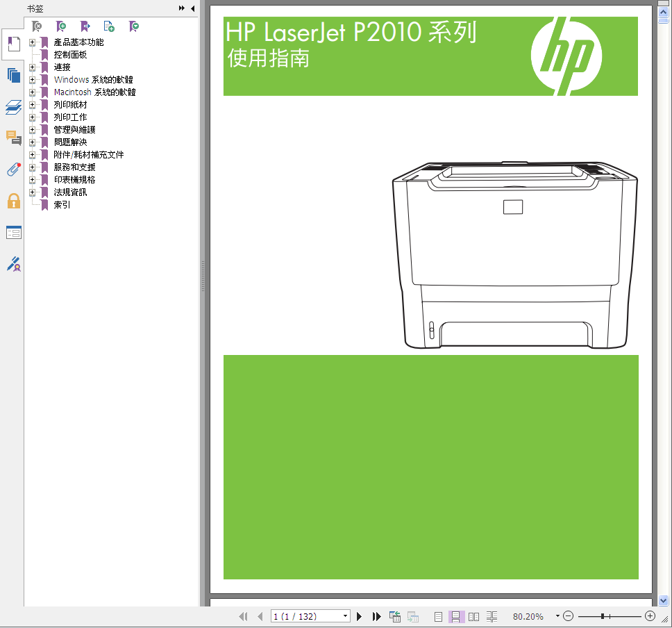Viewport: 672px width, 628px height.
Task: Click the panel splitter grip handle
Action: pos(203,276)
